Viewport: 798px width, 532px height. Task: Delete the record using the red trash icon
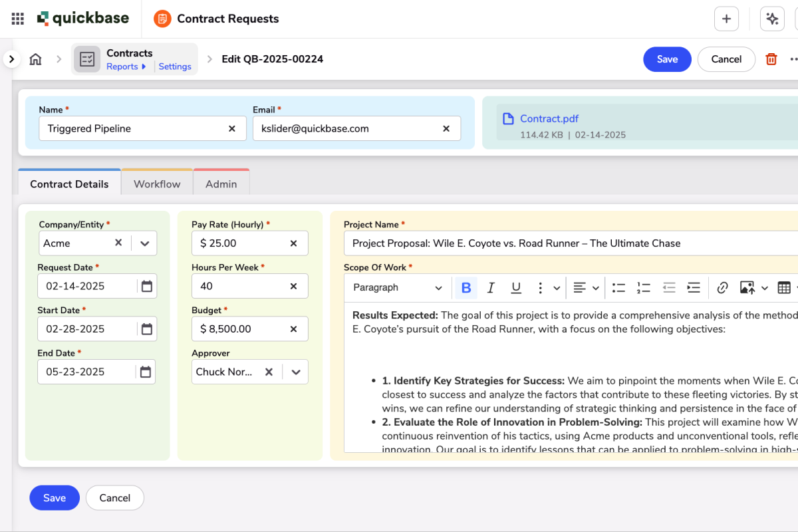pyautogui.click(x=771, y=59)
